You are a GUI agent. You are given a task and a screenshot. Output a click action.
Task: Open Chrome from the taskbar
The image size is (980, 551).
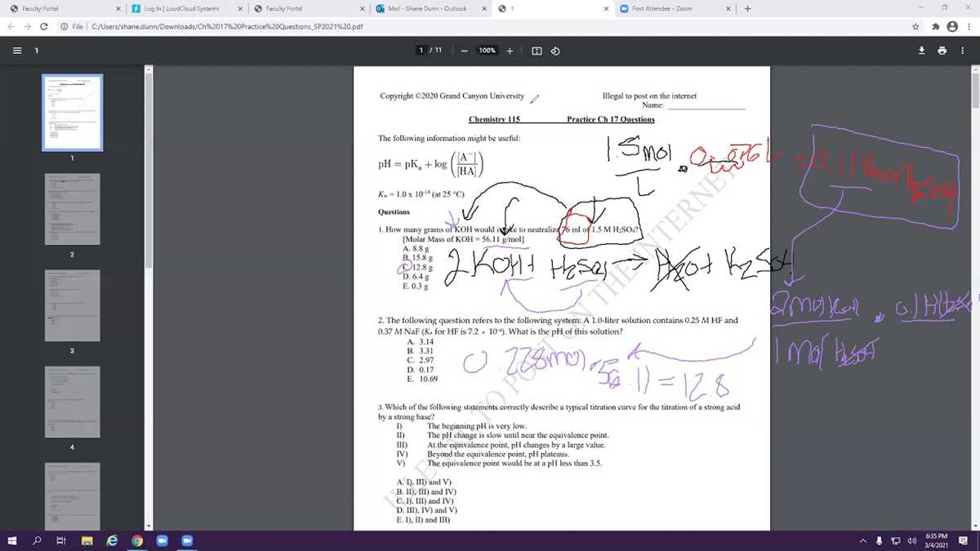pos(137,540)
